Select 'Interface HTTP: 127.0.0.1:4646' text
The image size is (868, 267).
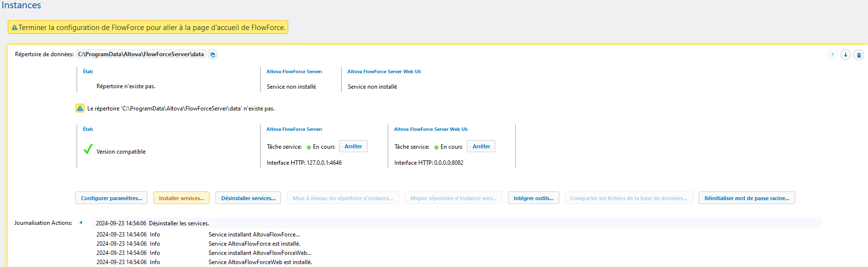tap(304, 163)
